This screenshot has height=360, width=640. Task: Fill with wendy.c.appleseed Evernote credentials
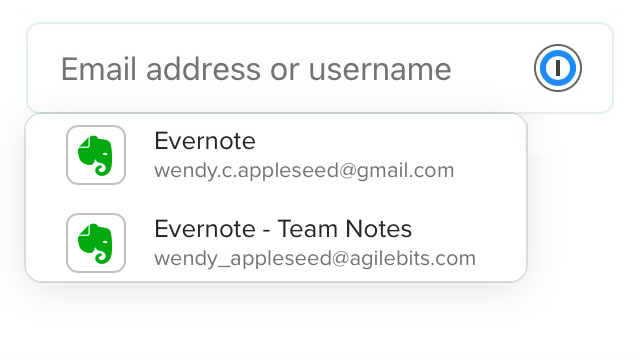click(276, 155)
